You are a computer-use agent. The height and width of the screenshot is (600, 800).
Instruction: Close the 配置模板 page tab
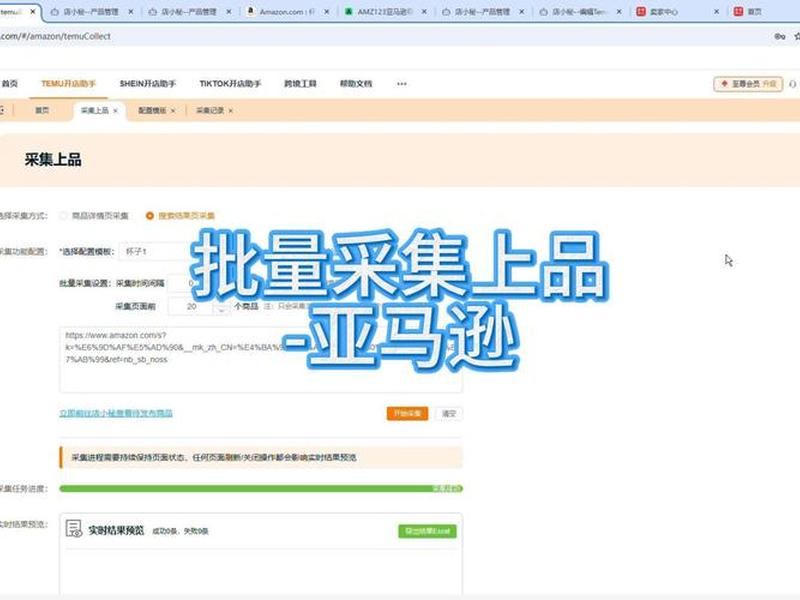(x=173, y=111)
